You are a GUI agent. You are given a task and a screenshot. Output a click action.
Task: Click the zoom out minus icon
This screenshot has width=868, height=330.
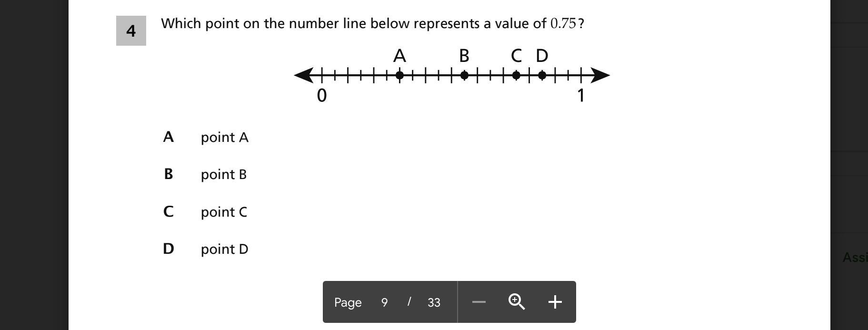coord(479,302)
